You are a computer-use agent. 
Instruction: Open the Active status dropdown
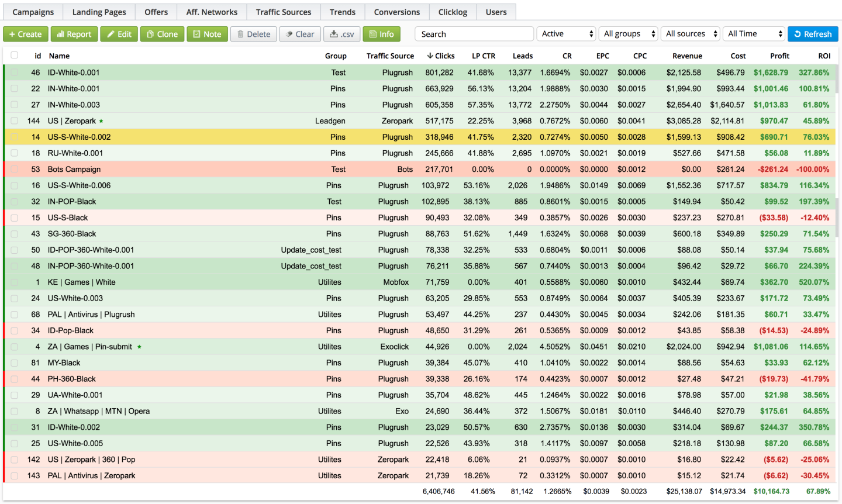[566, 34]
